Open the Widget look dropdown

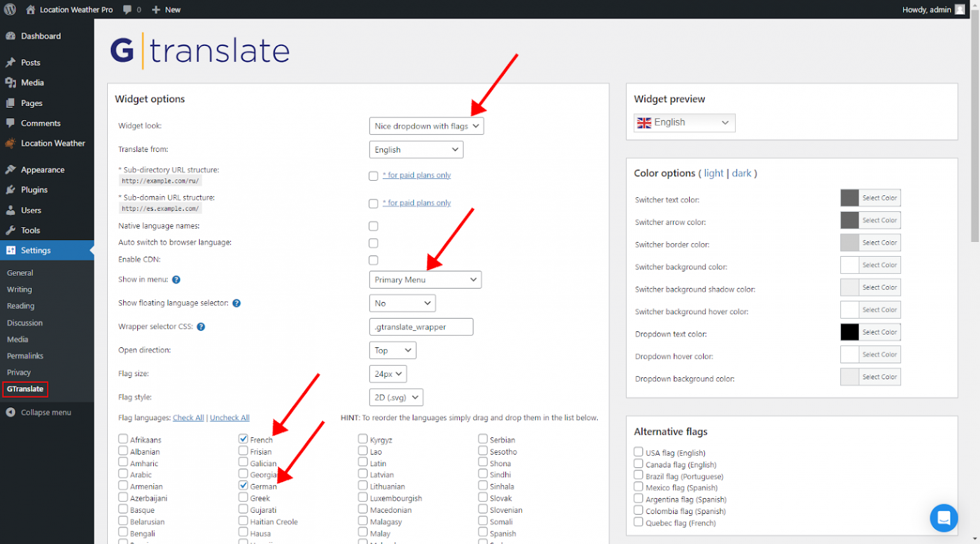click(426, 126)
